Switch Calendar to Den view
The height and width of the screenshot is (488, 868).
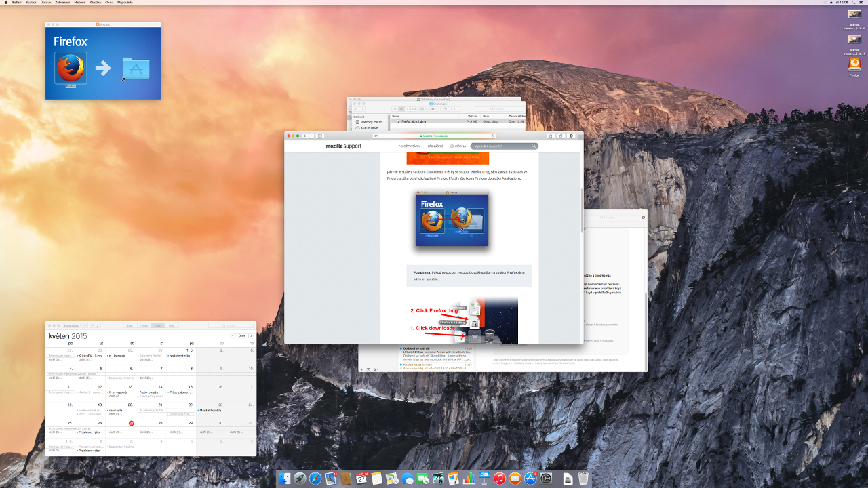point(130,326)
